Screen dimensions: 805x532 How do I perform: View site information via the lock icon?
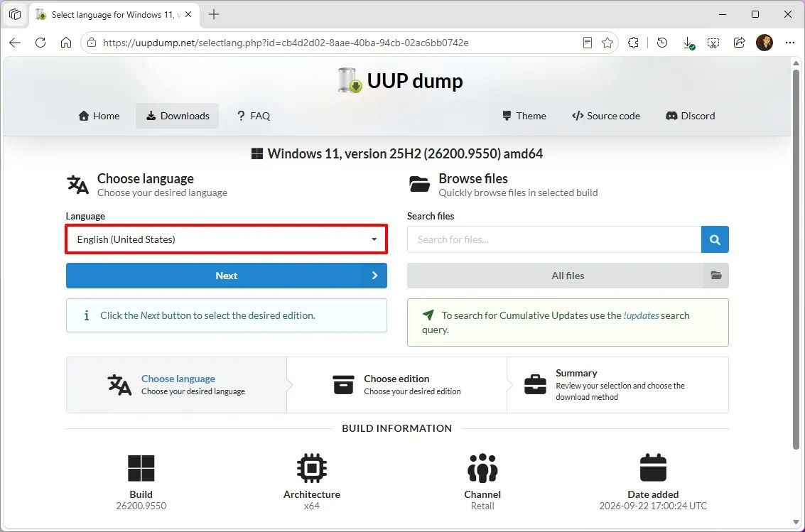pos(92,43)
